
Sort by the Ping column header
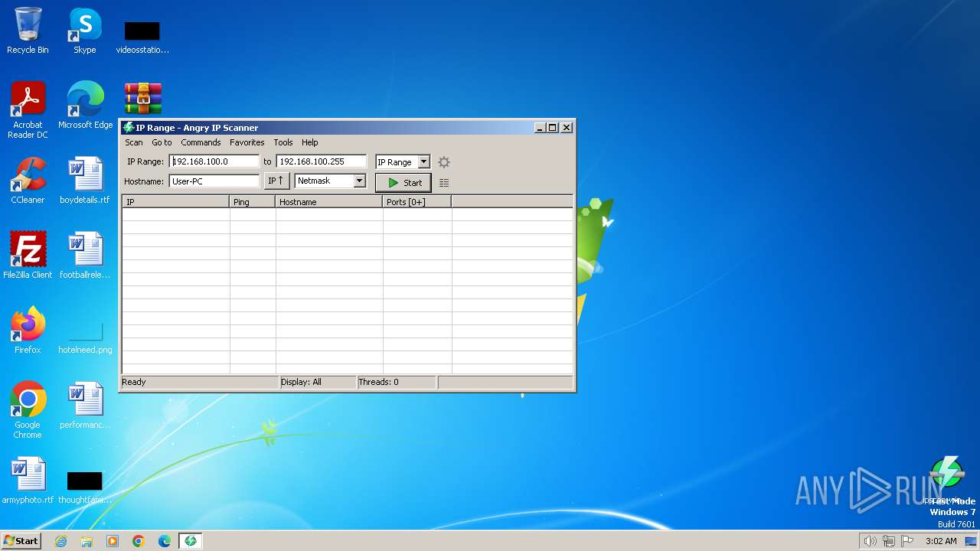[253, 202]
